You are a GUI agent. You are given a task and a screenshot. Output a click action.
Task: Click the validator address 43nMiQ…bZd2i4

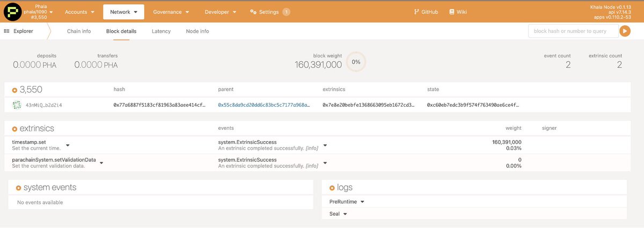click(44, 105)
